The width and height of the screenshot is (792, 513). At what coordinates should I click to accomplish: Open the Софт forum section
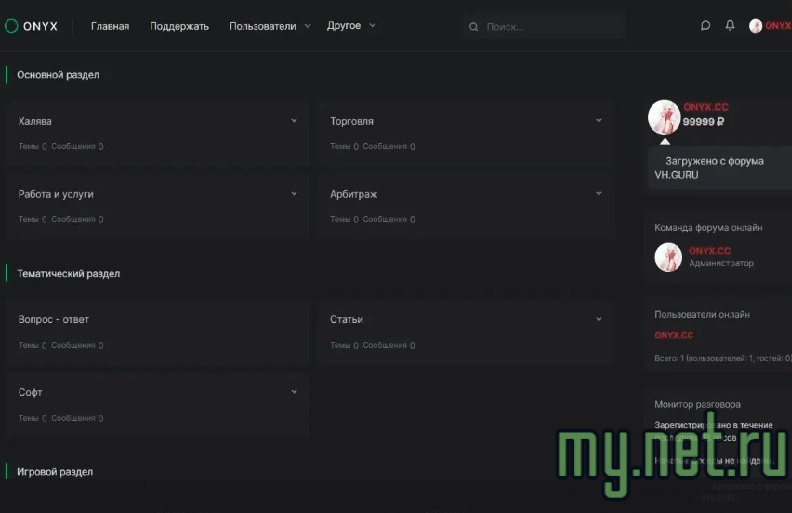click(31, 392)
